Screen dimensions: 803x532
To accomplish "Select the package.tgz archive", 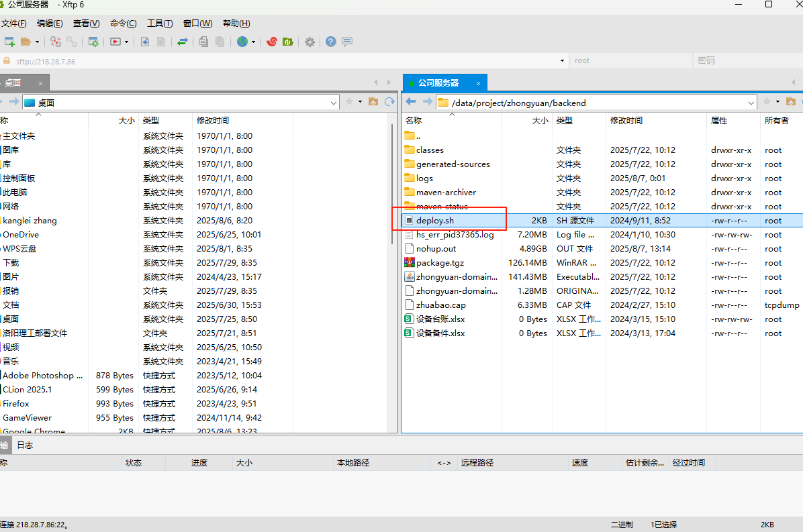I will point(440,263).
